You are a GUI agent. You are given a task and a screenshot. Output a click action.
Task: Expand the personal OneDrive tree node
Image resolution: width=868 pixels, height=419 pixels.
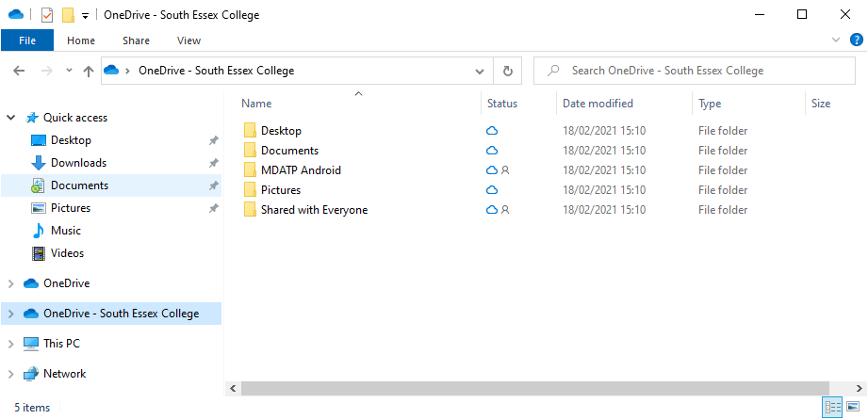[10, 283]
